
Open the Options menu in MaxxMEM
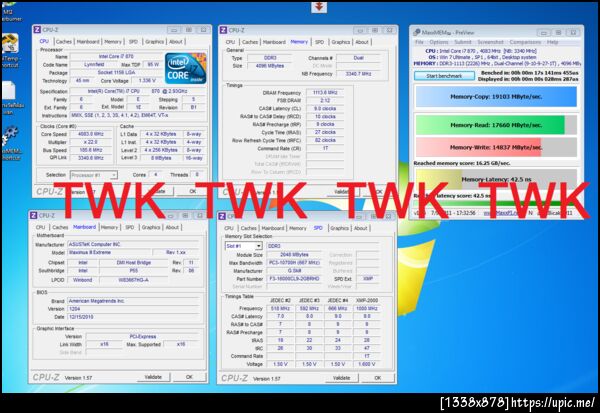(x=439, y=42)
